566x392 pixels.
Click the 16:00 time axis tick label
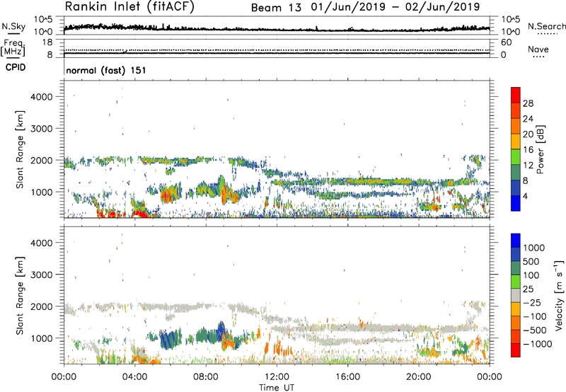[347, 377]
